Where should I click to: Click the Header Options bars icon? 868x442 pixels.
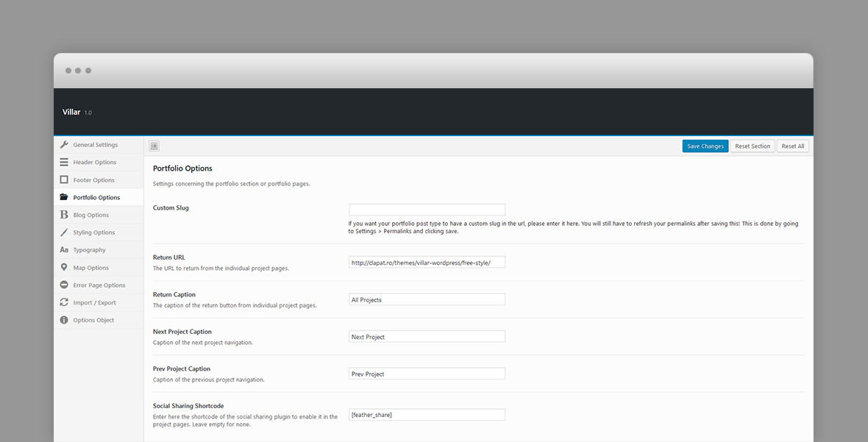pos(64,162)
